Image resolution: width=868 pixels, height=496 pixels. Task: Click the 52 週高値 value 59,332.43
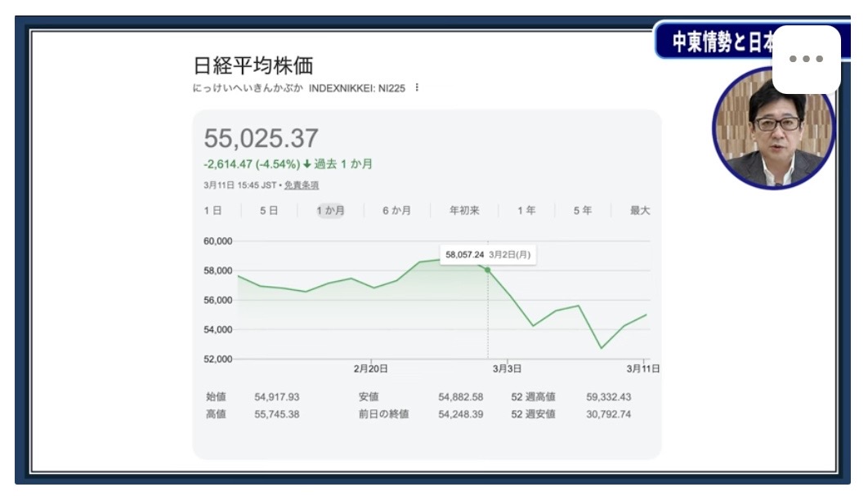point(608,397)
